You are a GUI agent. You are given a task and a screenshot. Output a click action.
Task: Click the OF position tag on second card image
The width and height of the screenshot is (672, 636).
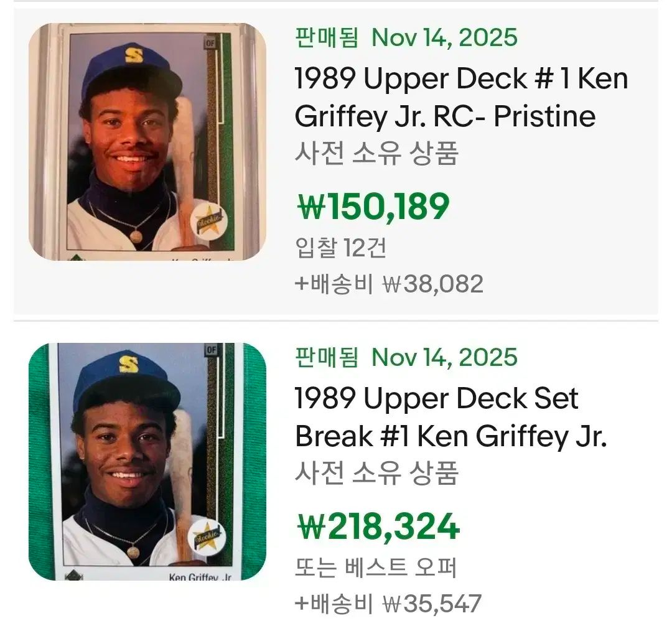211,350
